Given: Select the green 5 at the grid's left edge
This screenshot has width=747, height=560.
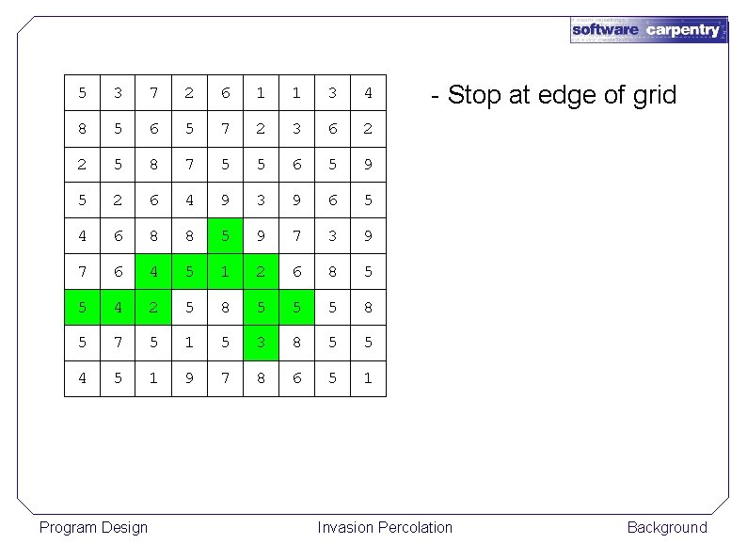Looking at the screenshot, I should [x=83, y=308].
